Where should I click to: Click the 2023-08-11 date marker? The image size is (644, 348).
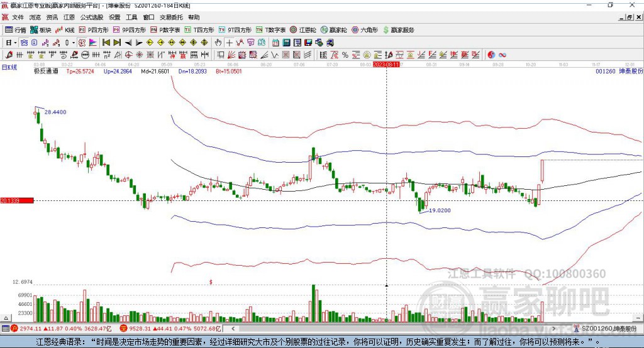click(x=386, y=65)
